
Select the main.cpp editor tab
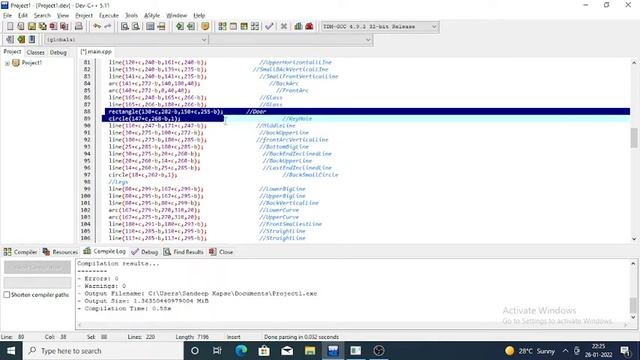(96, 52)
